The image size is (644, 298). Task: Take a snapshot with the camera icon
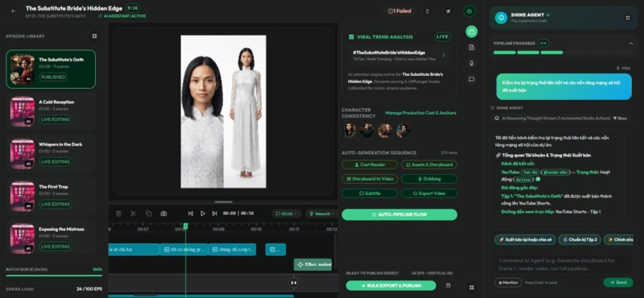(164, 213)
